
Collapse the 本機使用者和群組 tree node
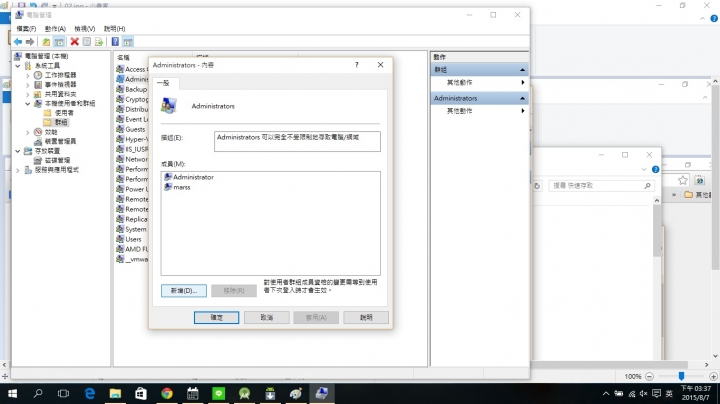28,104
